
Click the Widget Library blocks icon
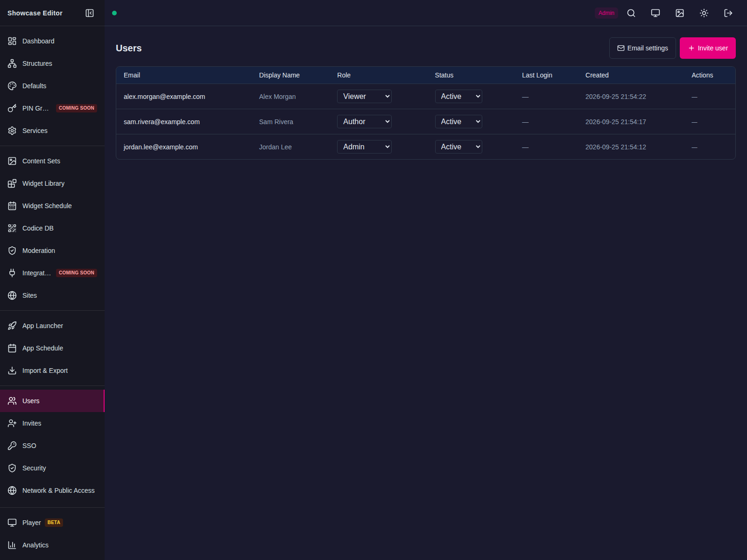[12, 183]
